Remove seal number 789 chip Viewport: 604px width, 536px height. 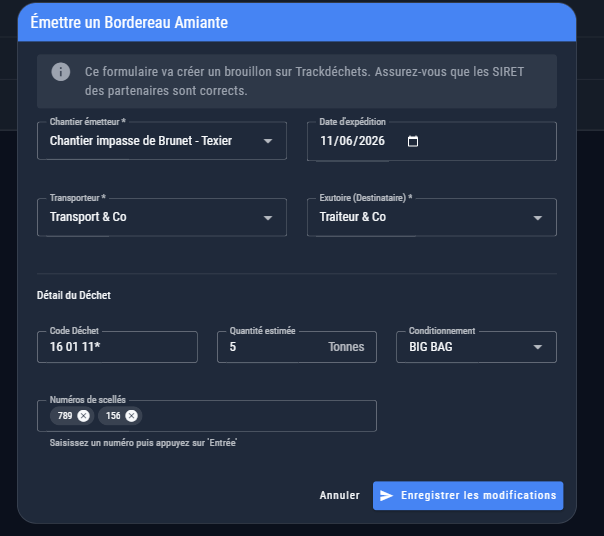83,416
